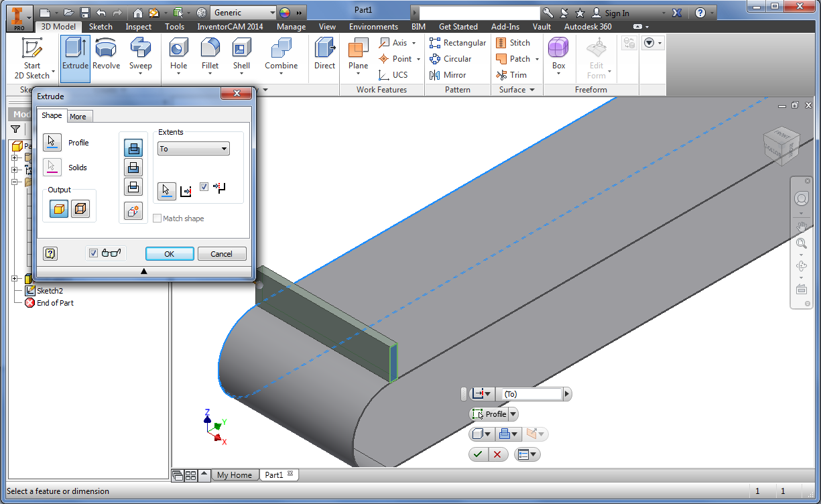Select the Intersect operation in Extrude dialog

coord(133,187)
